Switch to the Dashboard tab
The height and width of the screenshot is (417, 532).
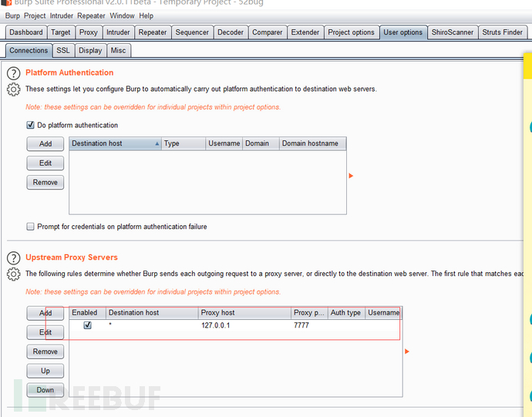26,32
